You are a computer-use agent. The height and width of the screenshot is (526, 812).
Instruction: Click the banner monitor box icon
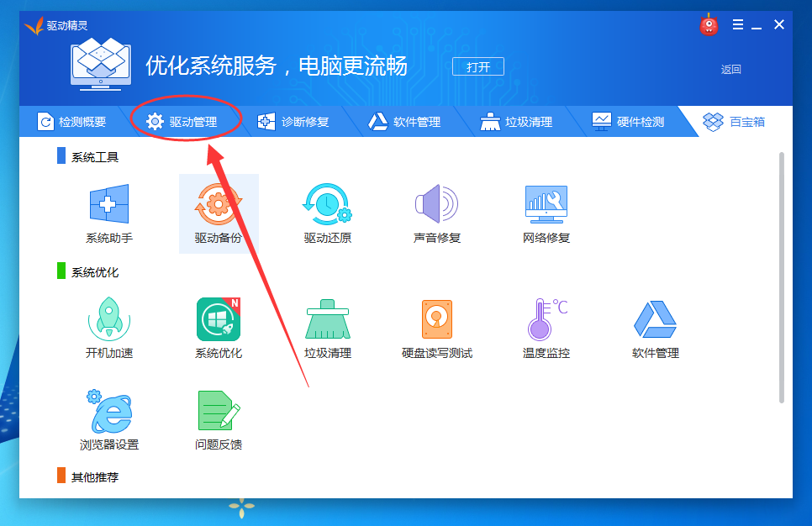(x=101, y=64)
